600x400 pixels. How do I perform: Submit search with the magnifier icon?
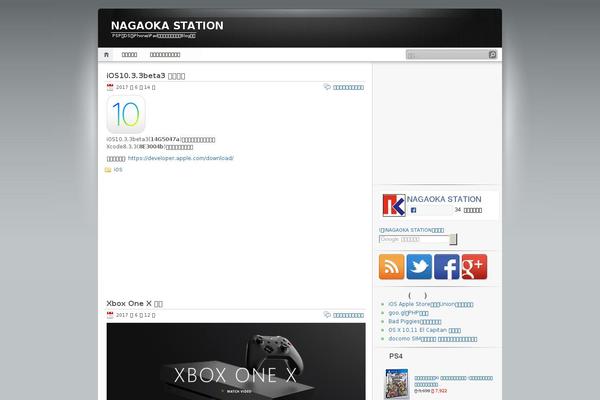point(493,55)
